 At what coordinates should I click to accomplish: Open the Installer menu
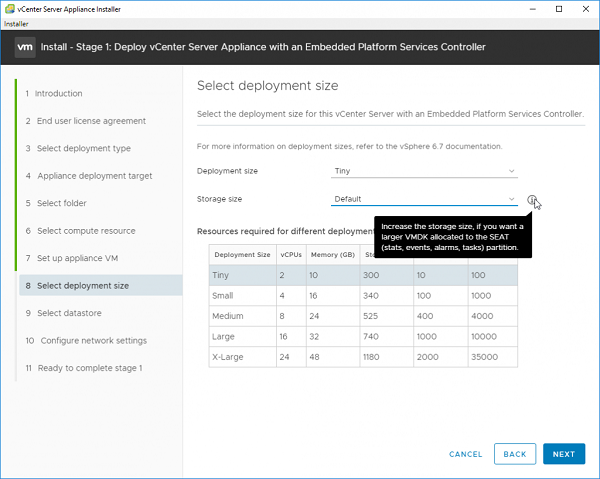pyautogui.click(x=16, y=24)
